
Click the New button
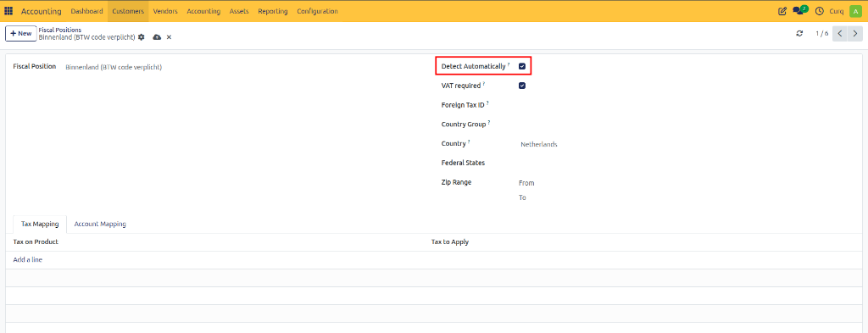point(21,34)
